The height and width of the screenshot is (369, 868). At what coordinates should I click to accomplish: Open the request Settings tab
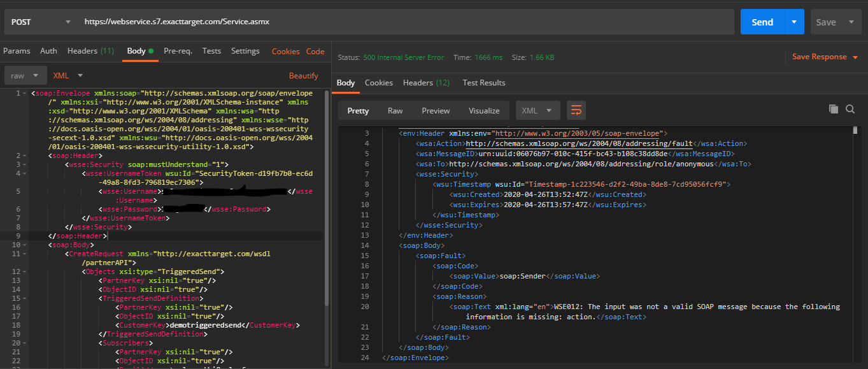(245, 51)
